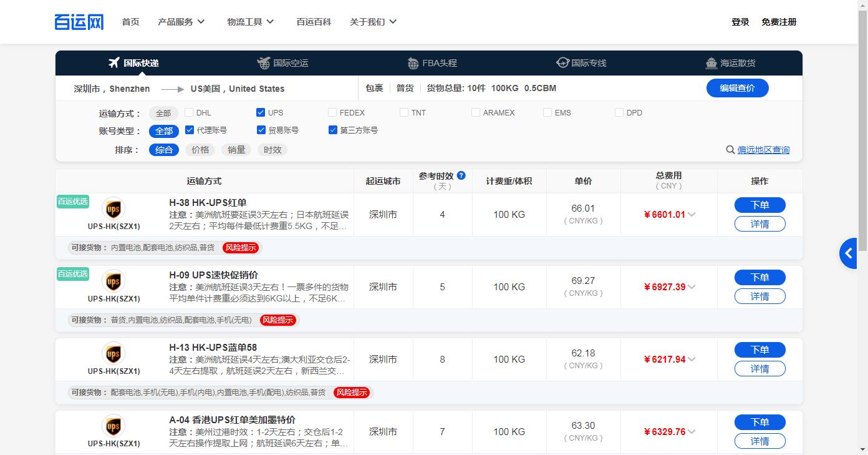Image resolution: width=868 pixels, height=455 pixels.
Task: Click 下单 for H-38 HK-UPS红单
Action: coord(759,205)
